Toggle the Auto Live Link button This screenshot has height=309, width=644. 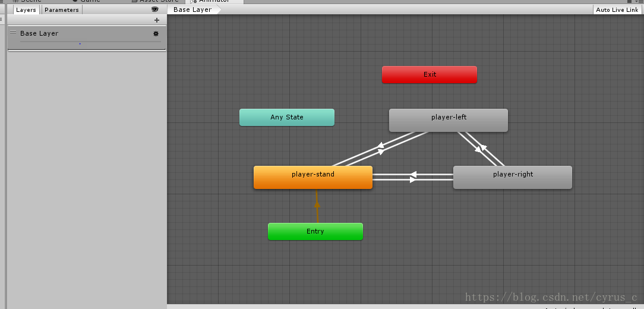pos(617,10)
